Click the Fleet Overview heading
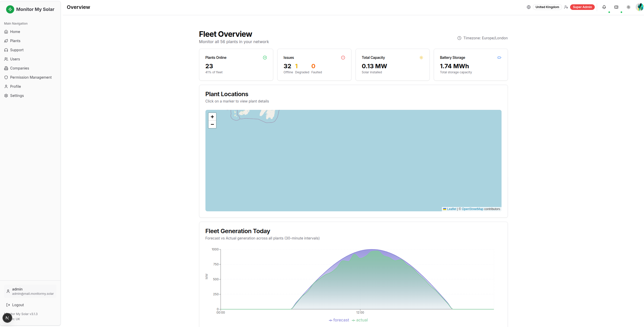The image size is (644, 327). tap(226, 34)
